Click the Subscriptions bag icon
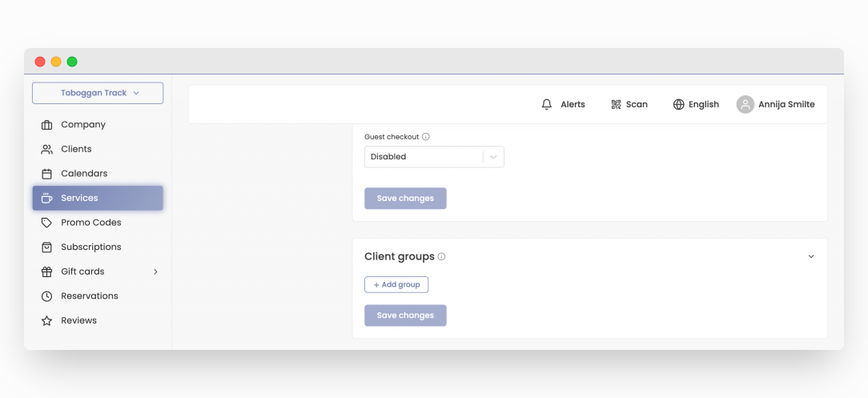This screenshot has width=868, height=398. pyautogui.click(x=47, y=247)
